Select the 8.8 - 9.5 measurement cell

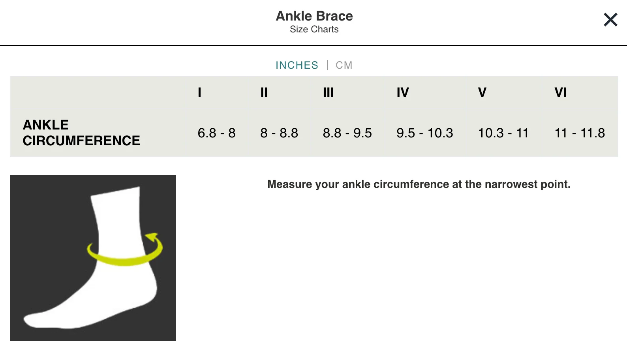click(347, 133)
